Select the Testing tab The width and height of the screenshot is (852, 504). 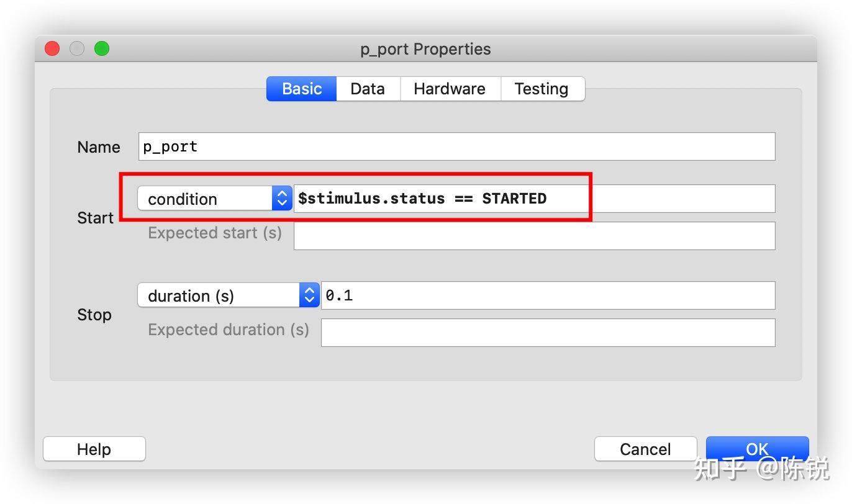coord(542,89)
